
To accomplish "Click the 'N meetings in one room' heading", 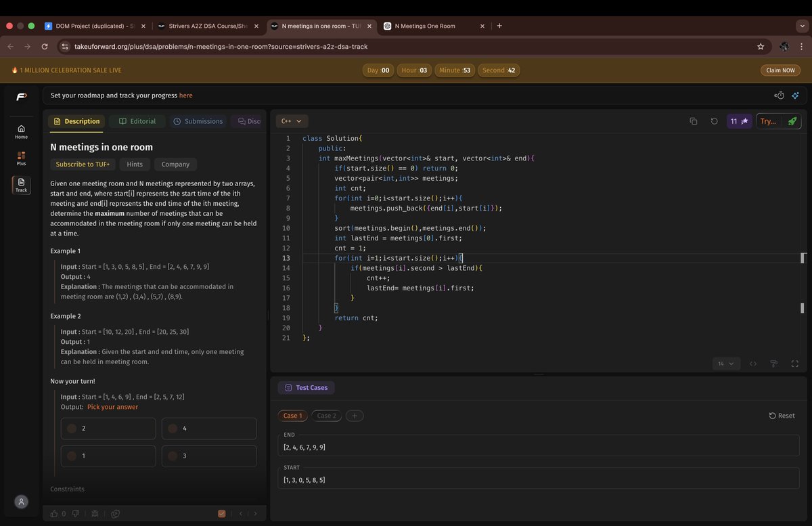I will pos(101,147).
